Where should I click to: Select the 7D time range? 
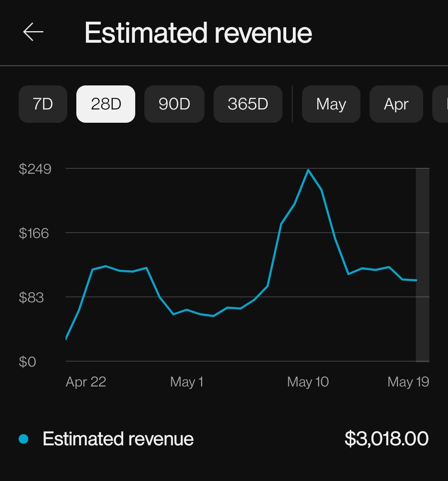tap(43, 104)
